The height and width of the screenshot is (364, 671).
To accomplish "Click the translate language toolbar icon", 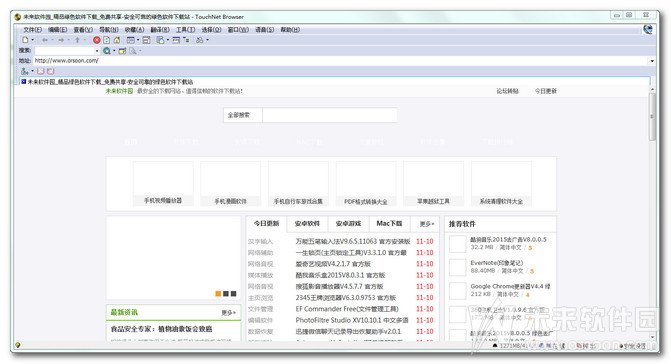I will 24,71.
